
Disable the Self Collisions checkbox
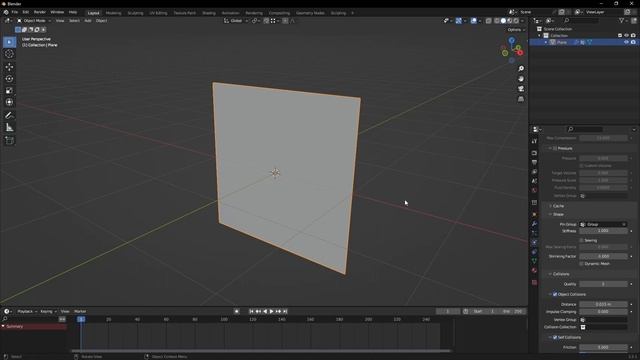coord(555,338)
